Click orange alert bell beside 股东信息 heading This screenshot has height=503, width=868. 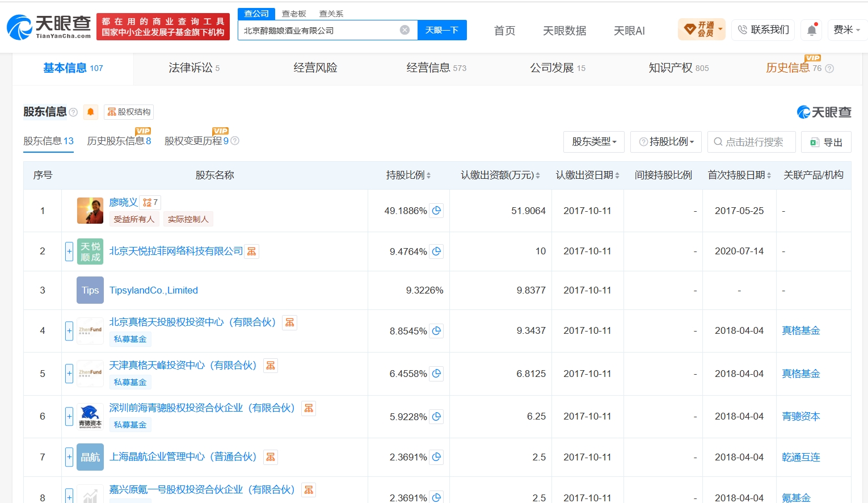click(90, 112)
